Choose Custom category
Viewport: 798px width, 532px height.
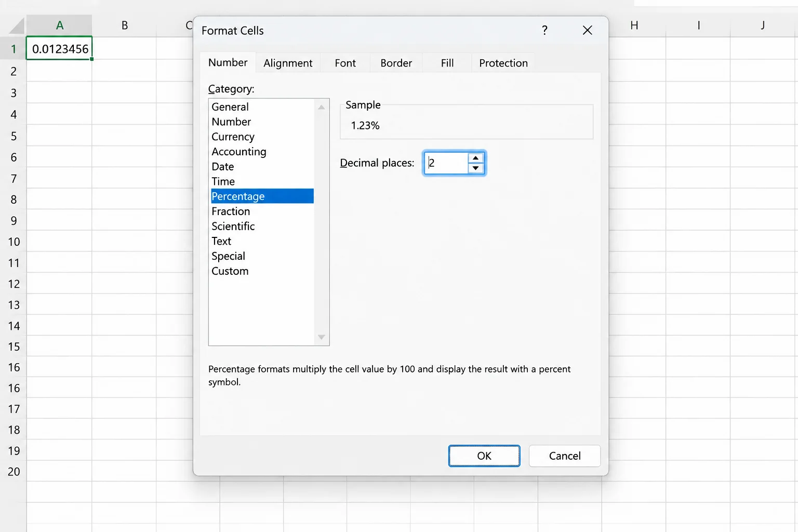click(x=262, y=271)
